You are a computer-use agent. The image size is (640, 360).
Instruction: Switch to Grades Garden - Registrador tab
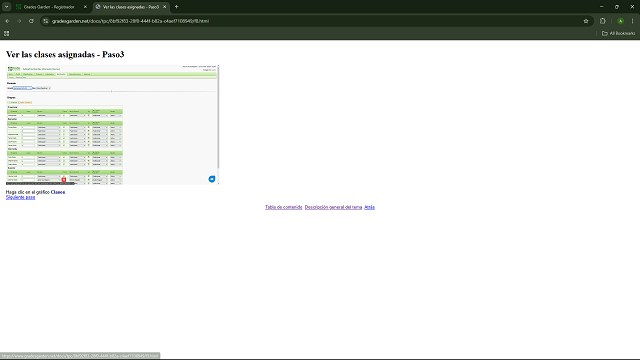click(49, 7)
